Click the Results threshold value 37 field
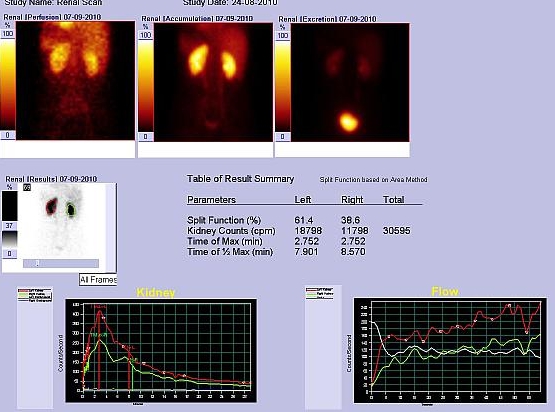Image resolution: width=555 pixels, height=412 pixels. tap(10, 226)
